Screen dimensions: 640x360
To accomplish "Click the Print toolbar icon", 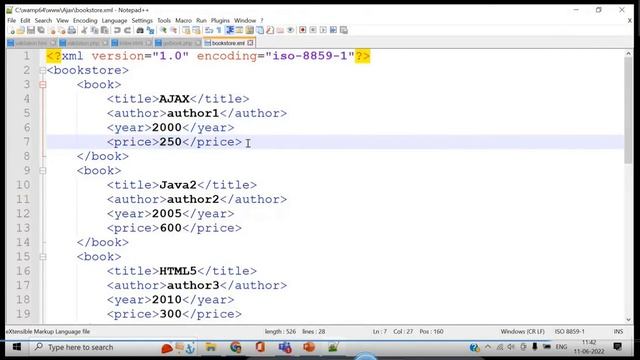I will (72, 30).
